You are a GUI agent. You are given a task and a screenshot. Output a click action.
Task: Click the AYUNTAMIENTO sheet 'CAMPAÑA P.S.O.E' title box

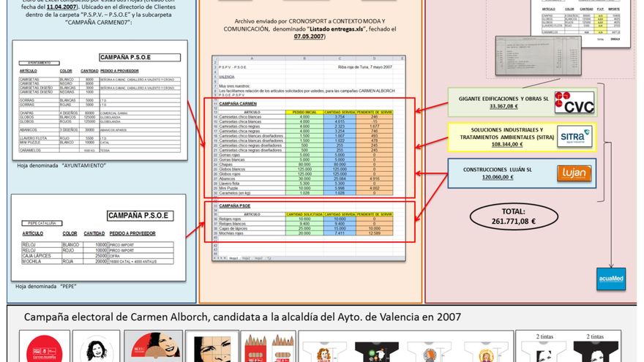[140, 58]
